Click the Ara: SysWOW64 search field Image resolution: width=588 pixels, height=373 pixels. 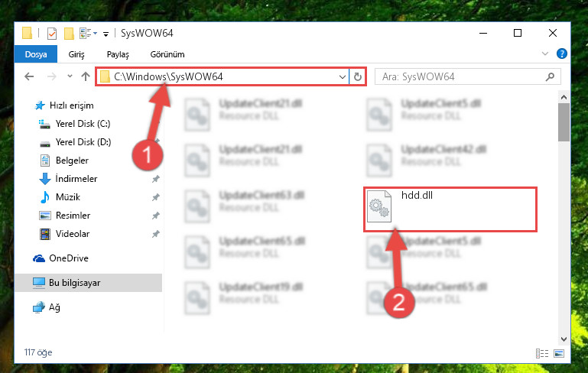pos(461,76)
